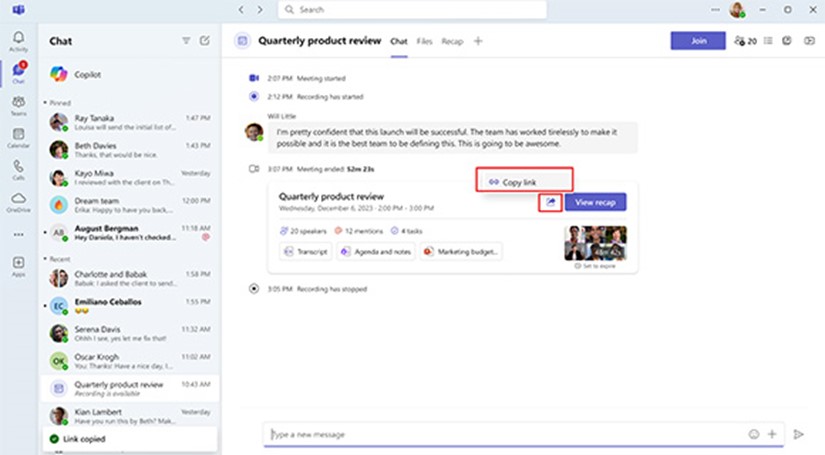Click the View recap button
Viewport: 825px width, 455px height.
595,202
